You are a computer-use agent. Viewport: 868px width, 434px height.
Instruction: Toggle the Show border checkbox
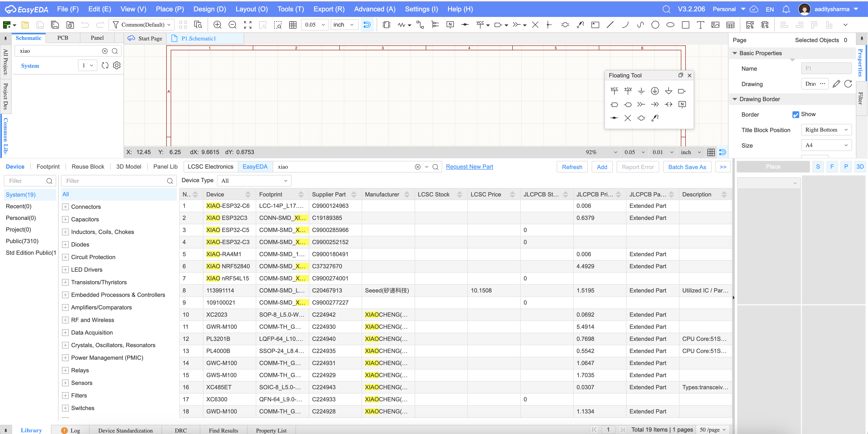(x=796, y=114)
